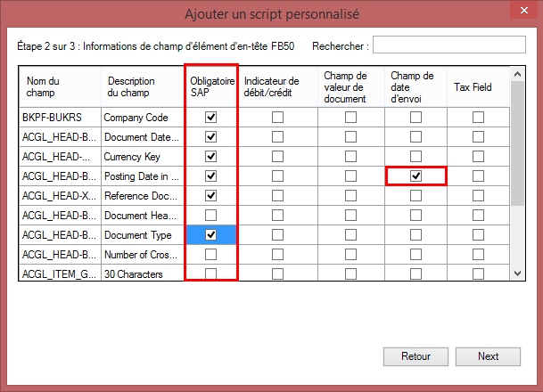The width and height of the screenshot is (543, 392).
Task: Click the Champ de valeur de document header
Action: [x=351, y=86]
